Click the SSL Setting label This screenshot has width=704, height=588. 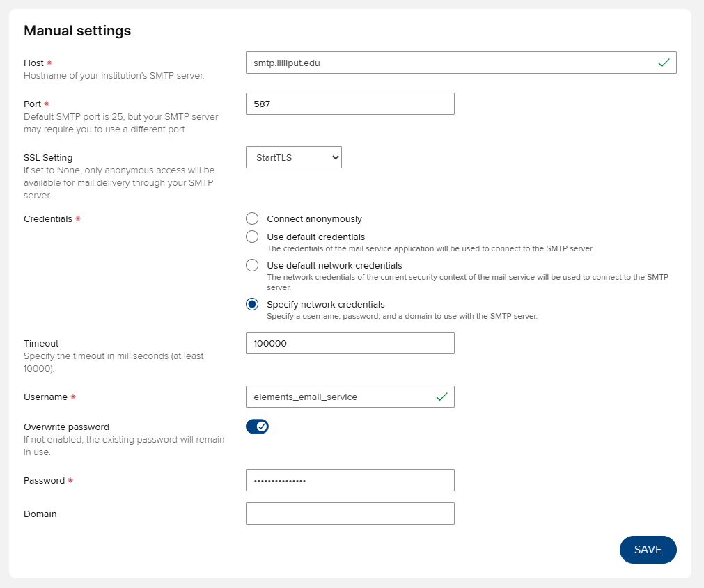pos(48,157)
